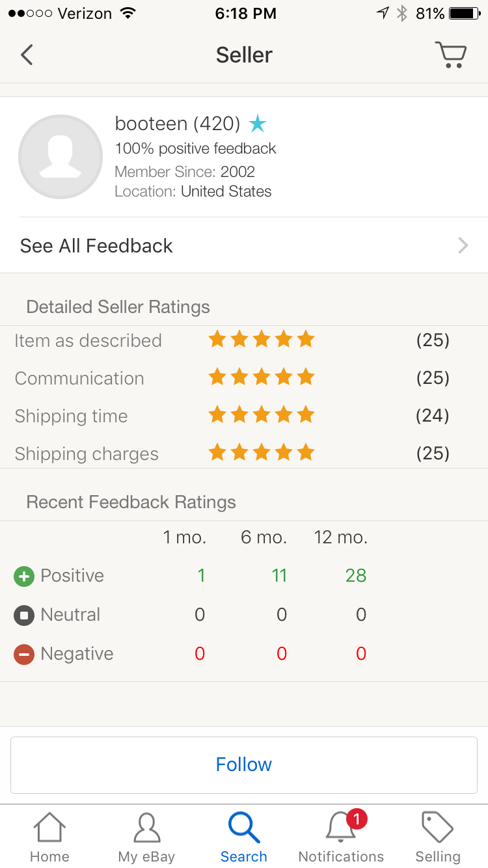Open the Home tab

(x=49, y=837)
